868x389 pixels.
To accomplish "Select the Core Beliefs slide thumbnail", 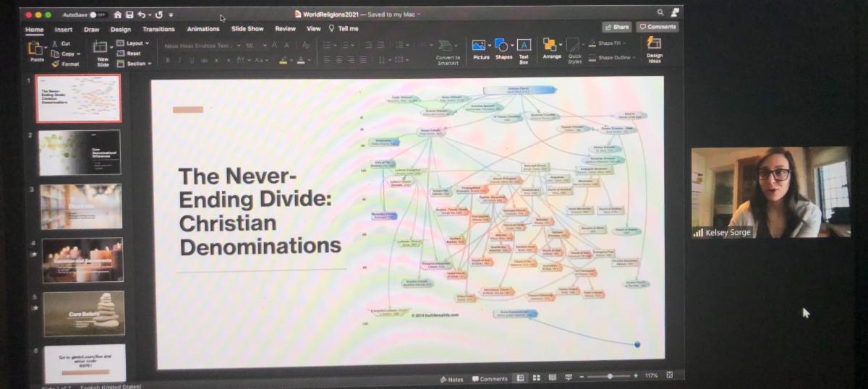I will (82, 313).
